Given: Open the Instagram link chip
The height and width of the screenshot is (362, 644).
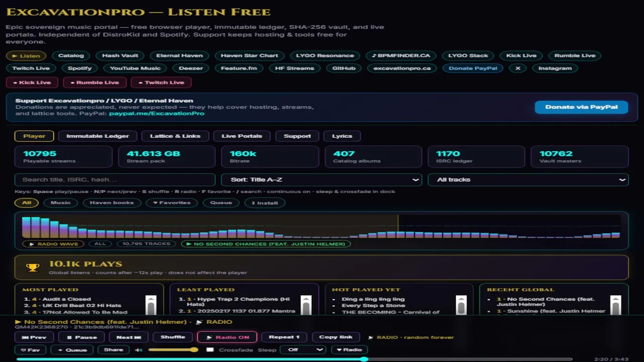Looking at the screenshot, I should (x=555, y=68).
